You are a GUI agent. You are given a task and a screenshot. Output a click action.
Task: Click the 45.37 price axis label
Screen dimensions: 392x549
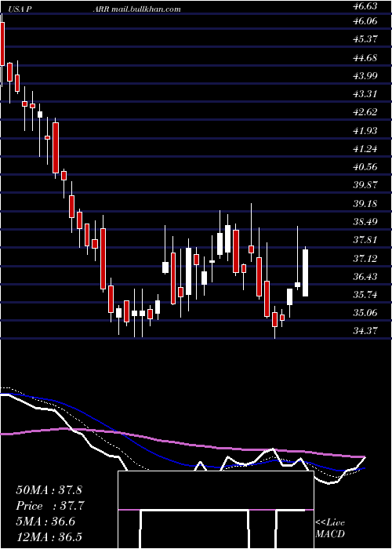[367, 39]
